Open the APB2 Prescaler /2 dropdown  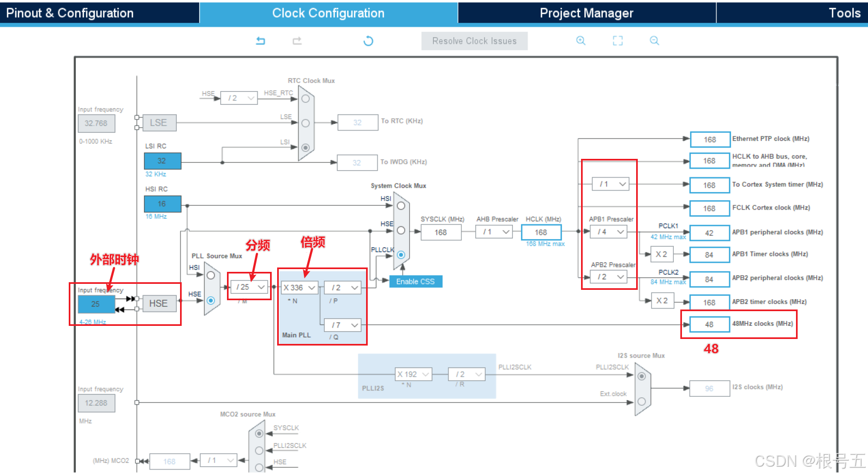pos(608,277)
